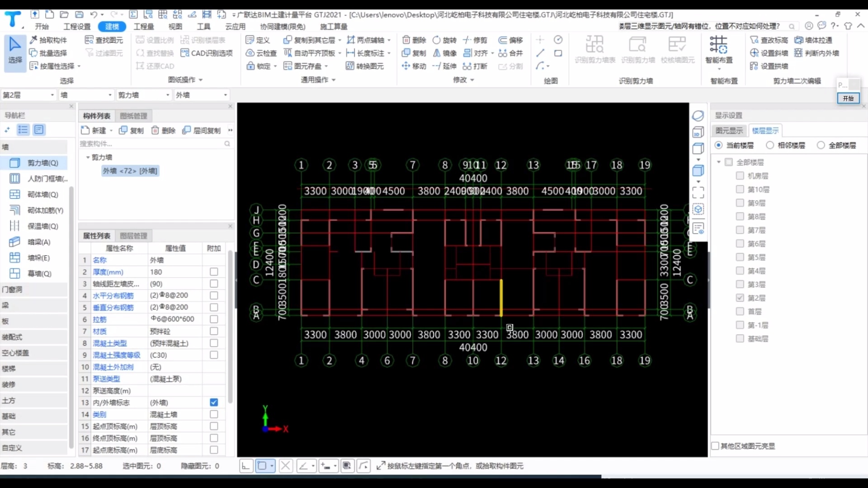
Task: Collapse the 全部楼层 tree expander
Action: pyautogui.click(x=719, y=162)
